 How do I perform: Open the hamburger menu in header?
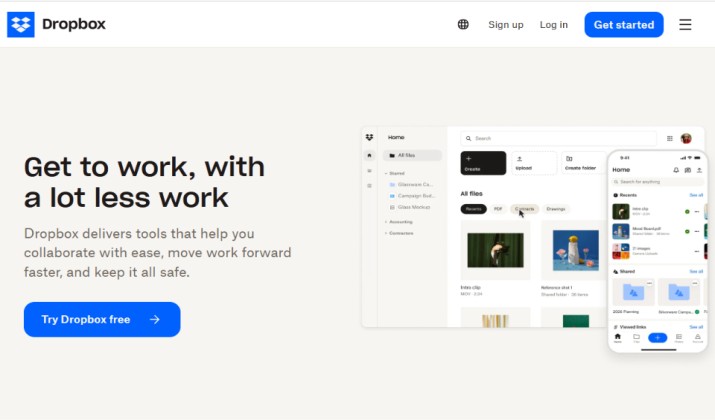coord(685,24)
